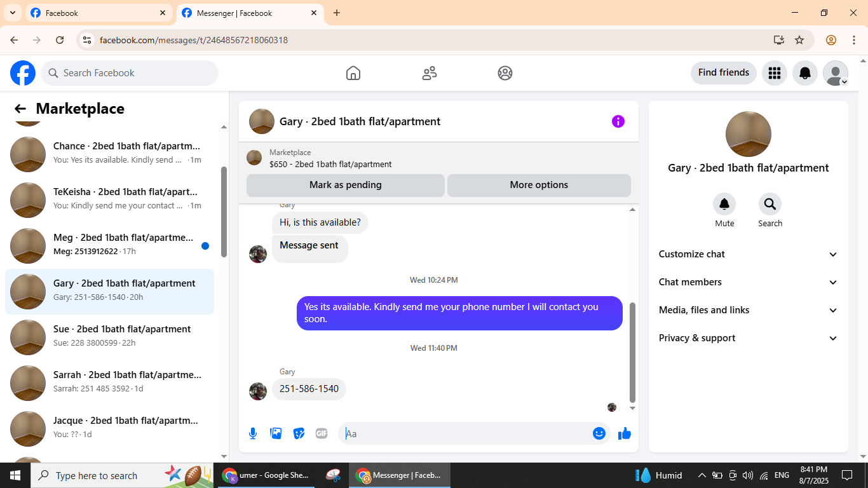
Task: Open the Friends icon in top navigation
Action: tap(430, 73)
